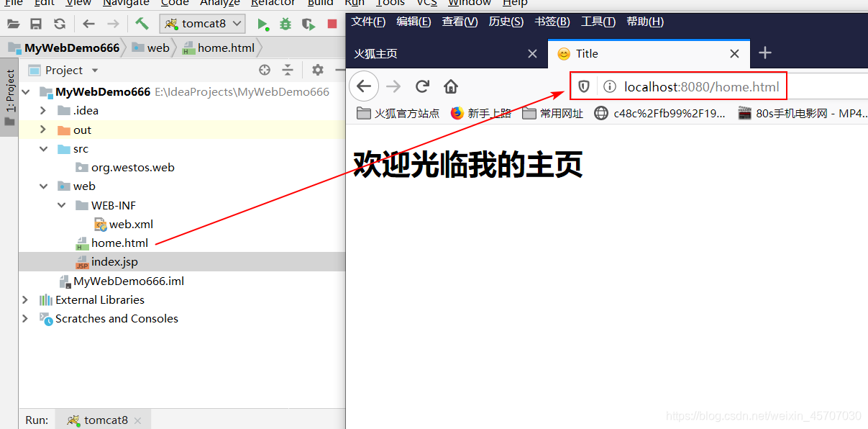
Task: Open a new Firefox tab with plus
Action: 765,53
